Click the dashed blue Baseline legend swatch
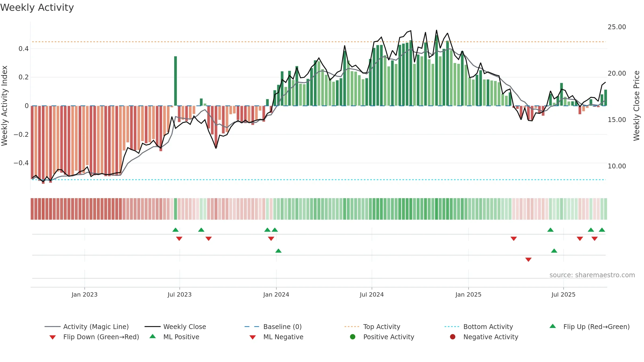The image size is (644, 362). (252, 327)
